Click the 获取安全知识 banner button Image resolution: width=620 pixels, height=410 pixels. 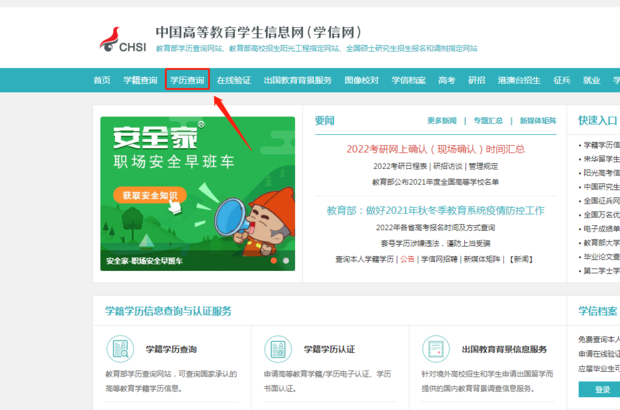tap(150, 195)
